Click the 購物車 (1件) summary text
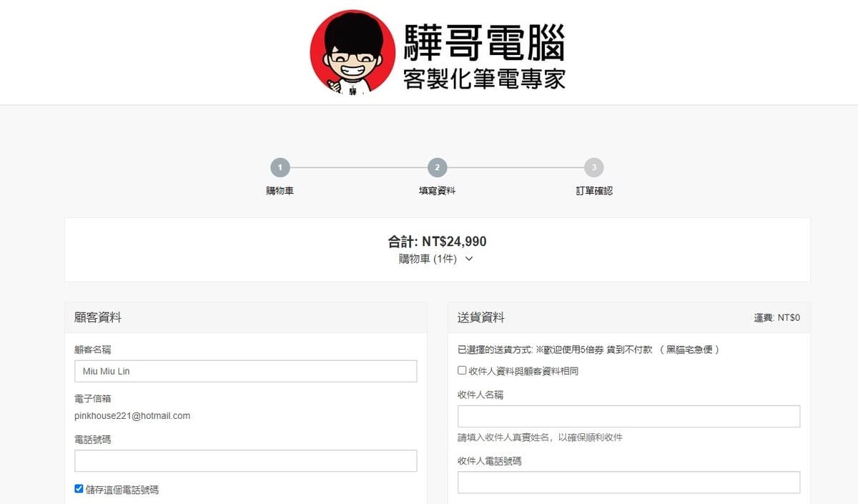 [x=428, y=259]
